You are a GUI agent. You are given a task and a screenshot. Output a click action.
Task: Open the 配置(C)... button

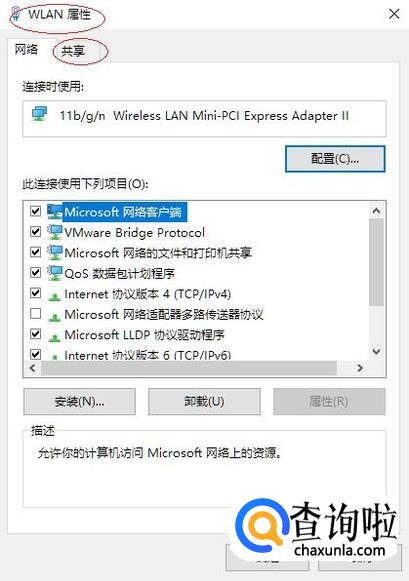click(335, 159)
